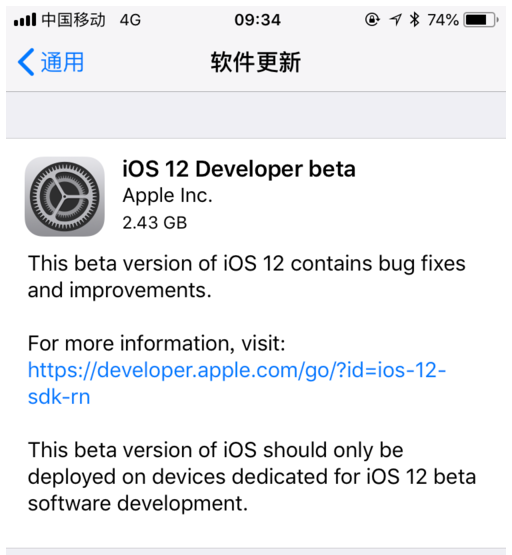Tap the 2.43 GB download size
Screen dimensions: 512x555
(x=154, y=223)
